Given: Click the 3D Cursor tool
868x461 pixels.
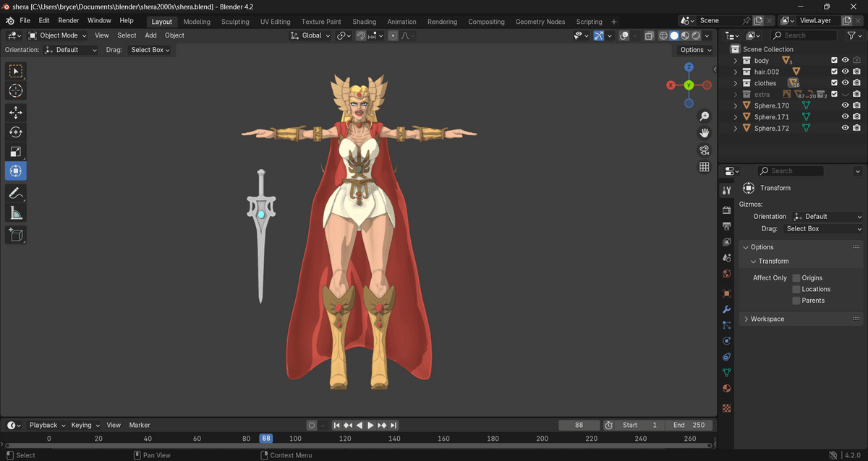Looking at the screenshot, I should (16, 91).
